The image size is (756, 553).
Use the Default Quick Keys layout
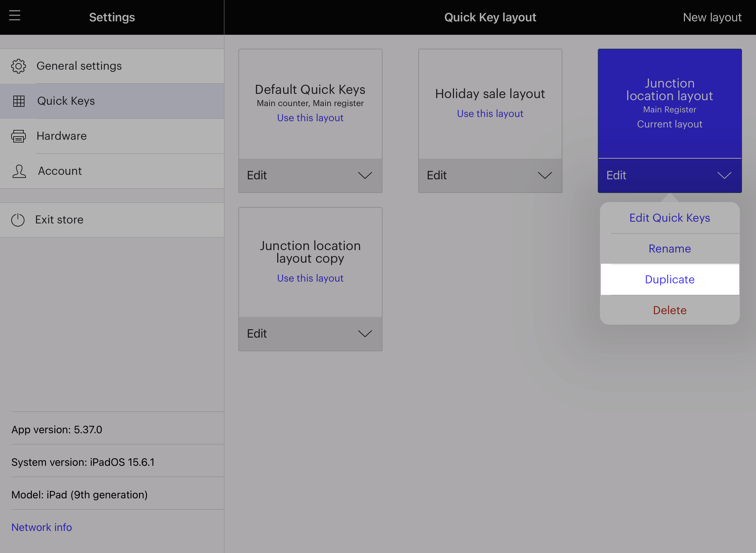click(x=310, y=118)
